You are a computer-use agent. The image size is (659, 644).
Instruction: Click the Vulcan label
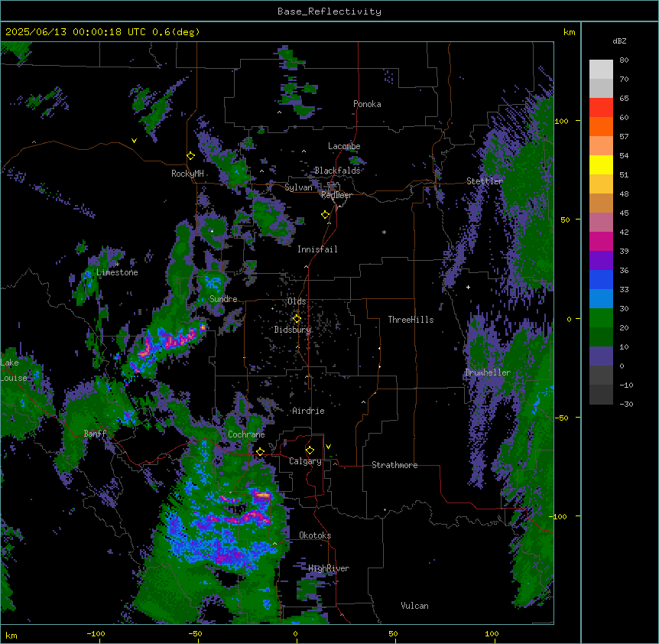tap(414, 606)
